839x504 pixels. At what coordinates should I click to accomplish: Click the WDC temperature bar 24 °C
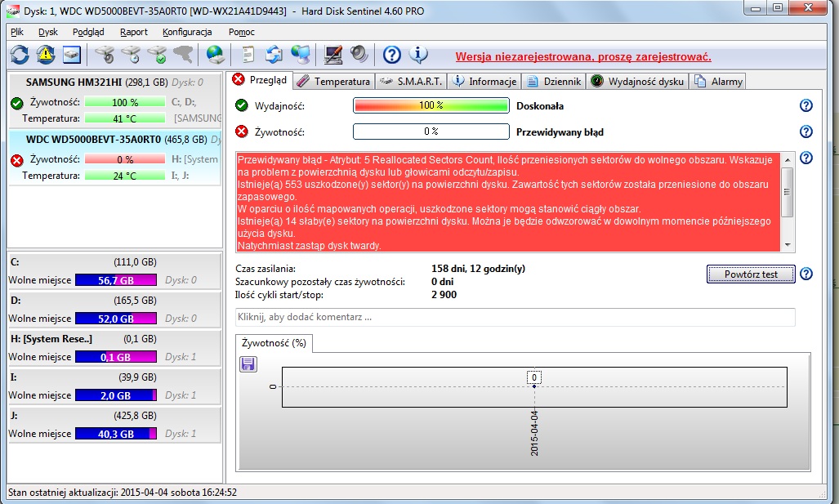(125, 176)
